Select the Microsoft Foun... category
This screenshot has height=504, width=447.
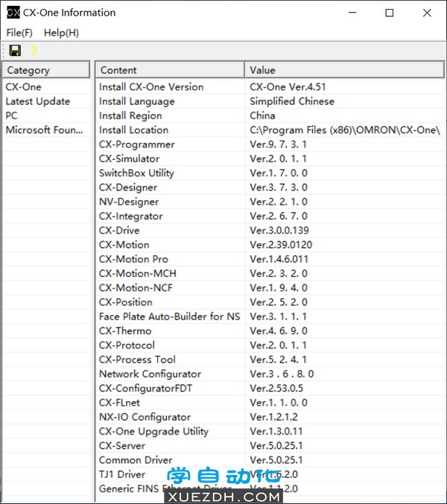pos(46,130)
